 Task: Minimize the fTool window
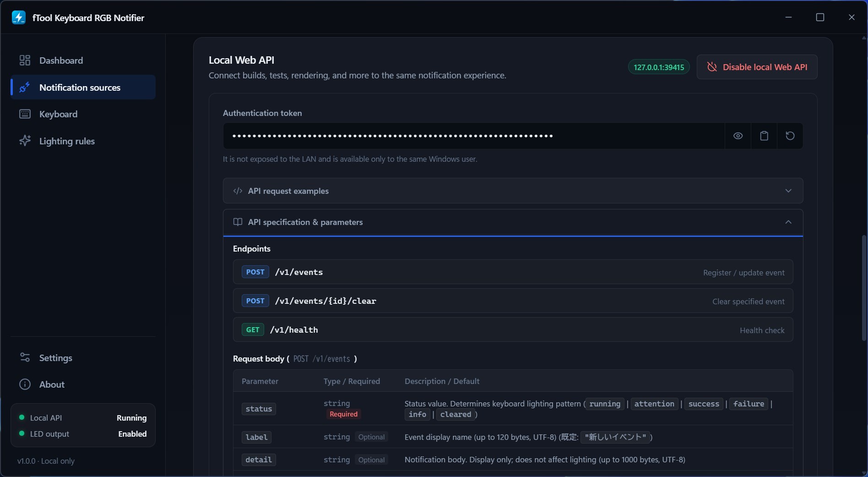788,17
